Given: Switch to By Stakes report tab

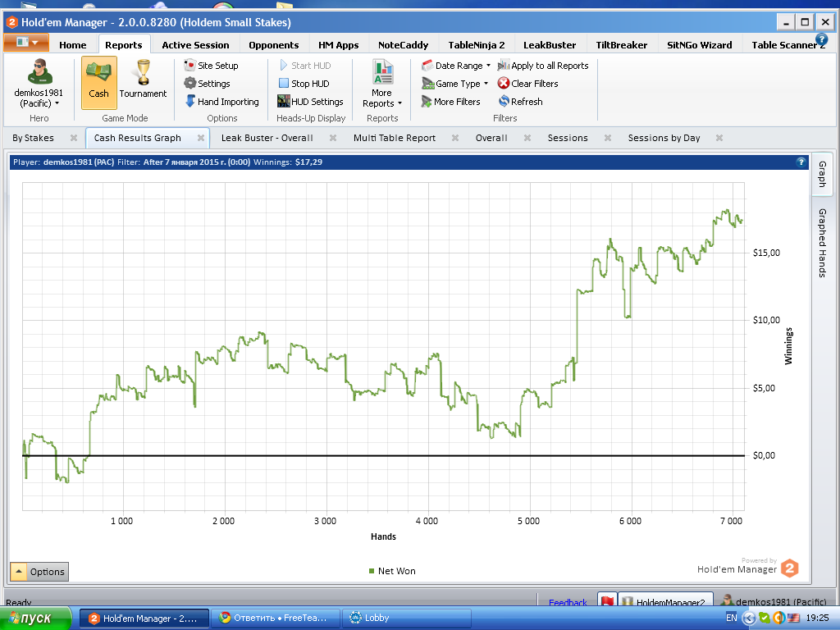Looking at the screenshot, I should click(33, 138).
